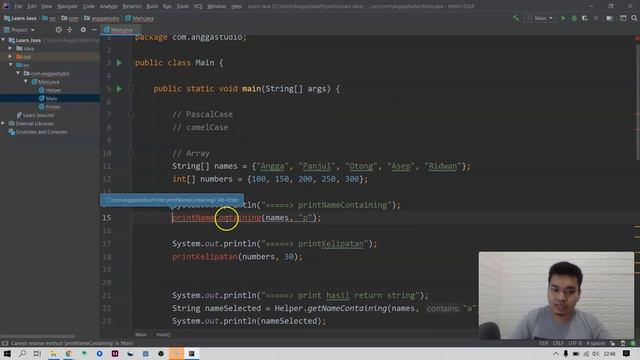Image resolution: width=640 pixels, height=360 pixels.
Task: Open Project panel settings gear
Action: 83,30
